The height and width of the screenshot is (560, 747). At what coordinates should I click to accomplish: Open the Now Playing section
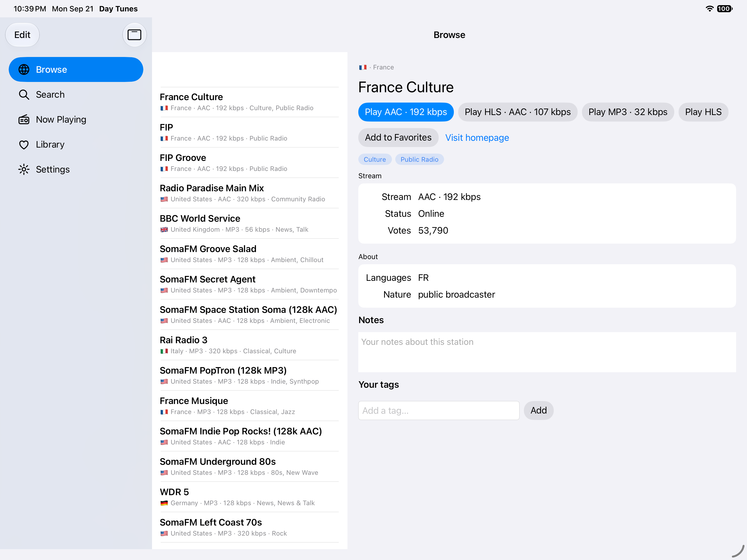pos(76,119)
